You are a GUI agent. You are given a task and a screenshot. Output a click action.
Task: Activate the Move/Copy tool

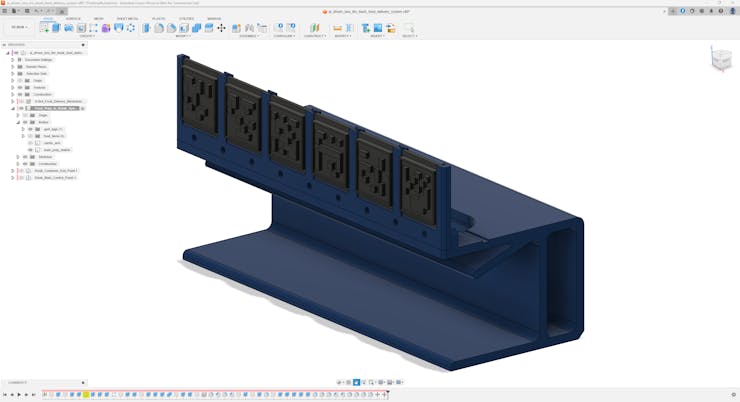tap(221, 28)
